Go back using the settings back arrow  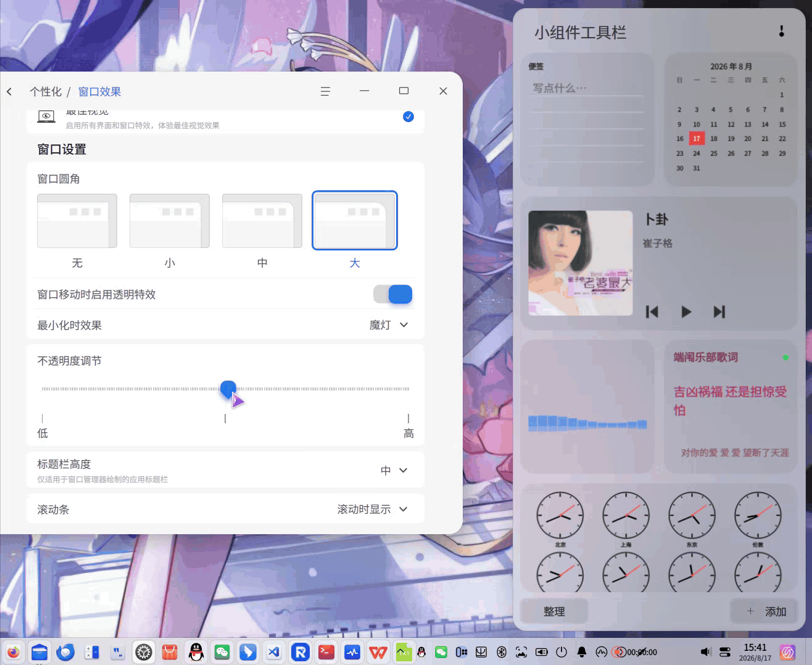click(9, 91)
